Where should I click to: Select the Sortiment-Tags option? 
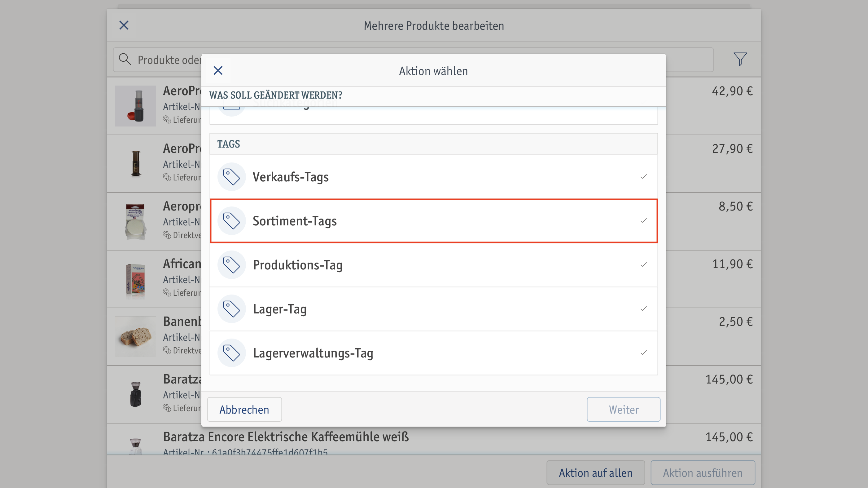click(434, 221)
